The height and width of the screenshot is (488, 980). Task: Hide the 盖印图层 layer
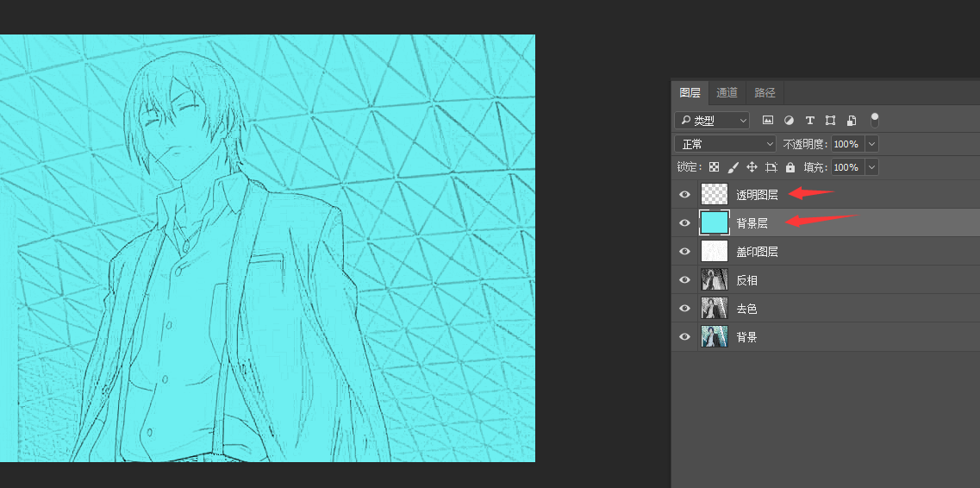(x=685, y=251)
